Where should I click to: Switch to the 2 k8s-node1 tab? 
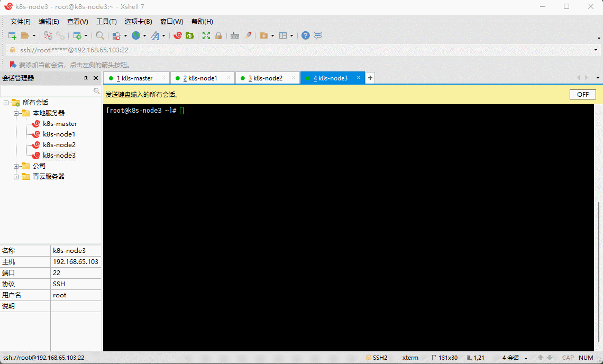(202, 78)
